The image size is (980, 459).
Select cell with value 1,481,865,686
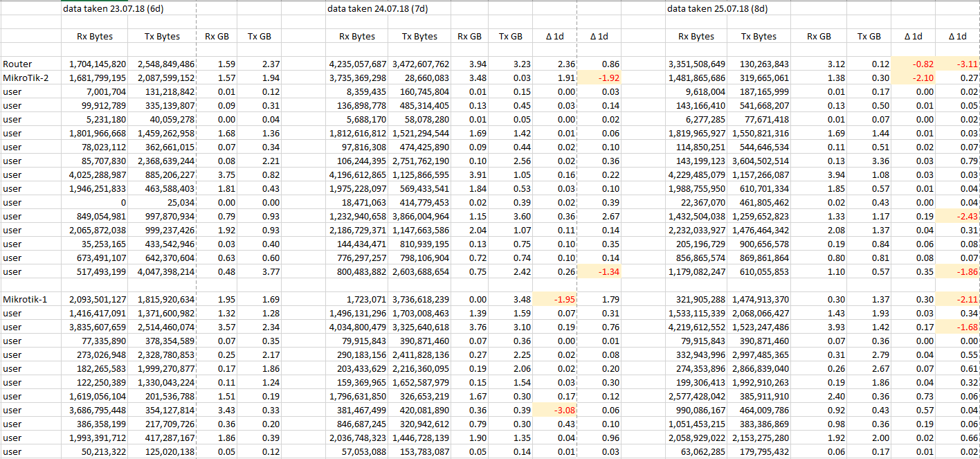coord(696,78)
